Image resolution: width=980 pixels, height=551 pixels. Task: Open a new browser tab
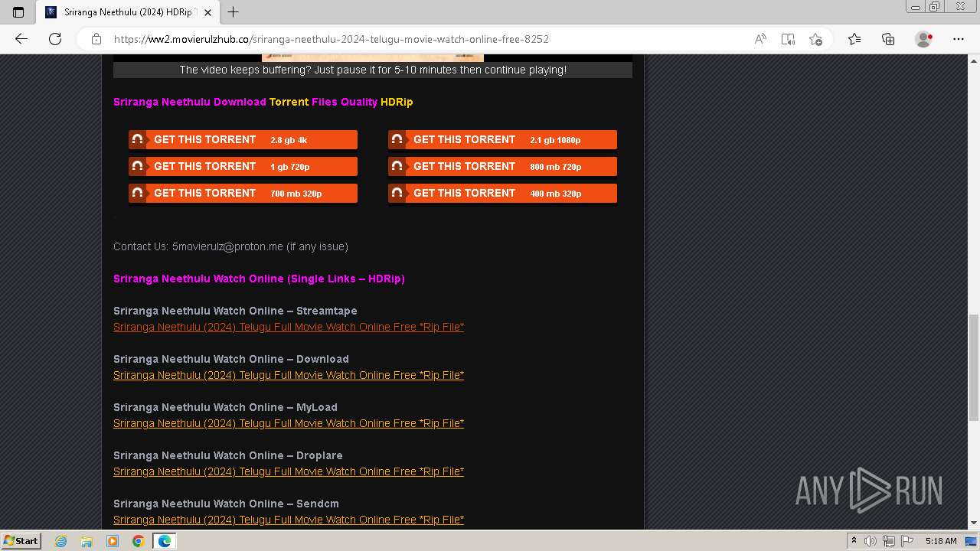234,12
